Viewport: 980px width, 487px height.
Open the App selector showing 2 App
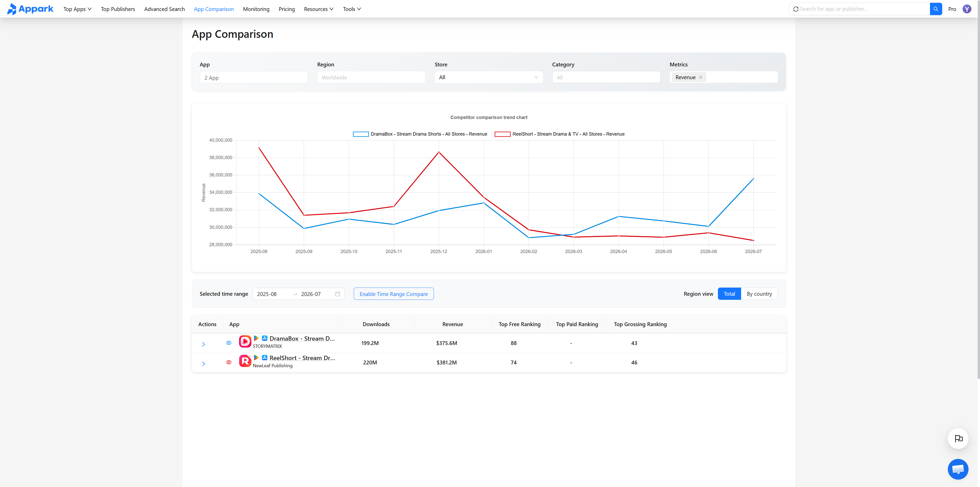(x=254, y=77)
